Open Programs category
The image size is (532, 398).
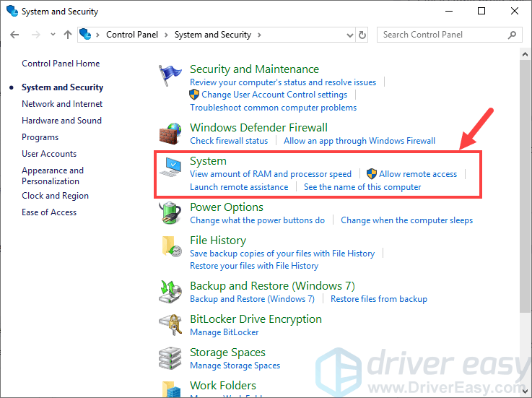(40, 137)
